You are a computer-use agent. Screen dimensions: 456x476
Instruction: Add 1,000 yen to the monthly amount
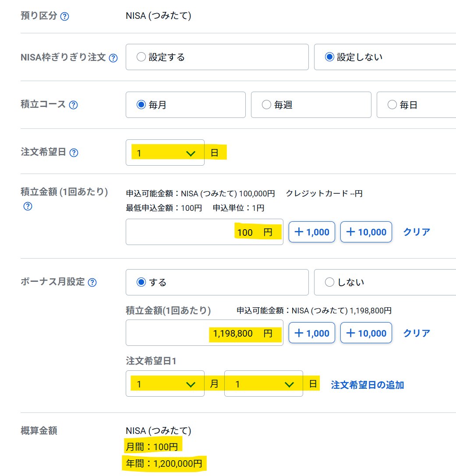311,232
